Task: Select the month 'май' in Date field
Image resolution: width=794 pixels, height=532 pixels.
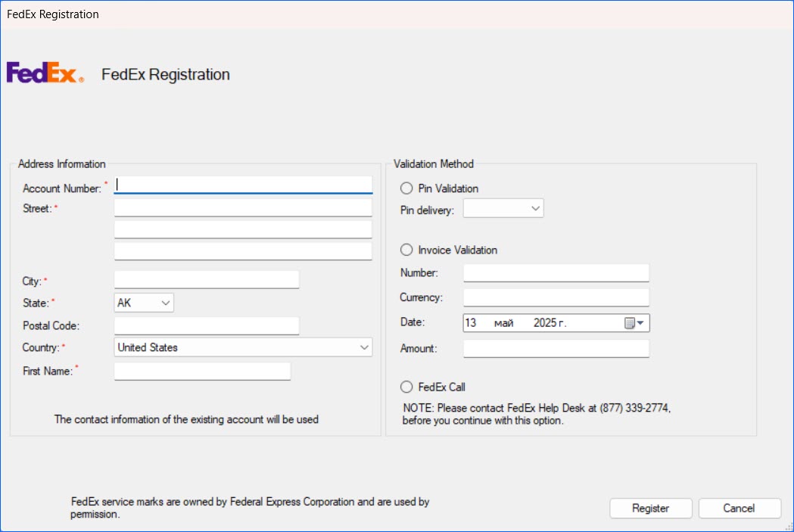Action: [503, 323]
